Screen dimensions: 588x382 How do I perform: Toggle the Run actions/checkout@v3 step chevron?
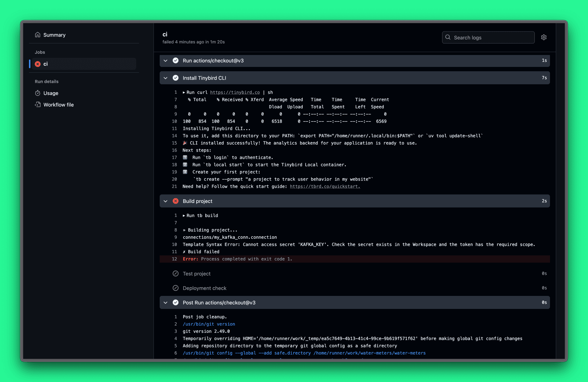[x=165, y=61]
